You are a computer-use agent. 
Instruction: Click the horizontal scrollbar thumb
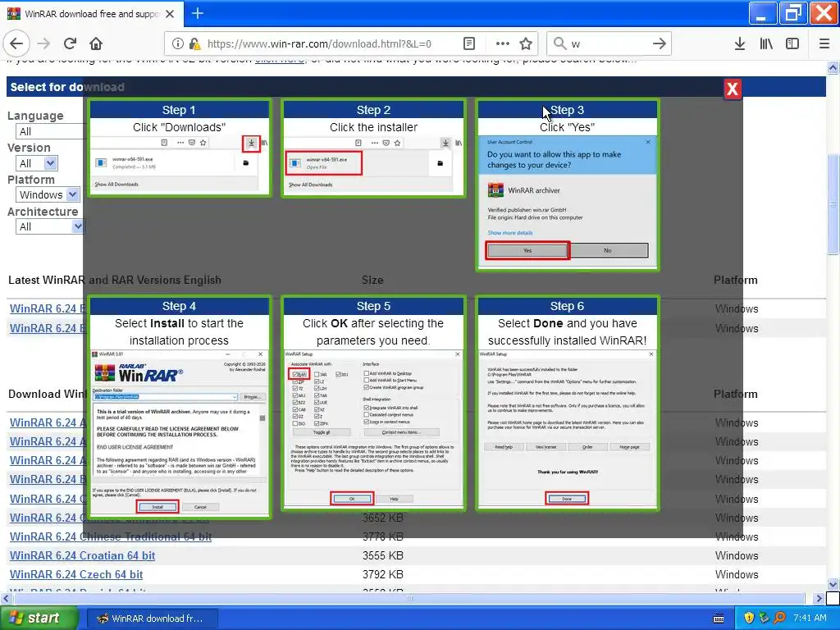coord(409,598)
